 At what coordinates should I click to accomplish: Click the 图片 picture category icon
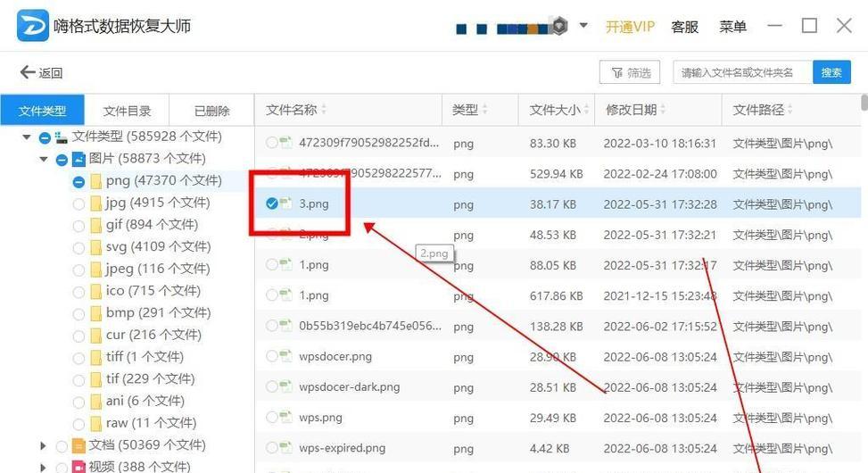(79, 160)
